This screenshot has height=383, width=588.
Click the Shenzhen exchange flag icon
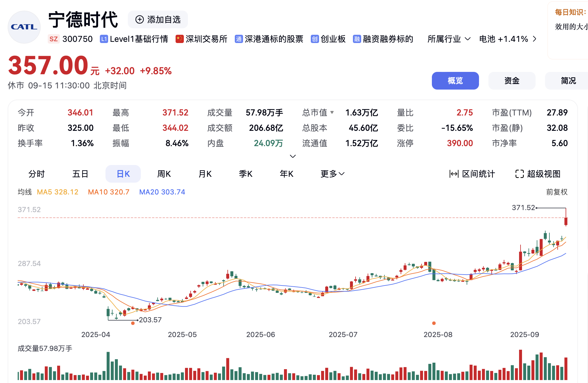179,39
